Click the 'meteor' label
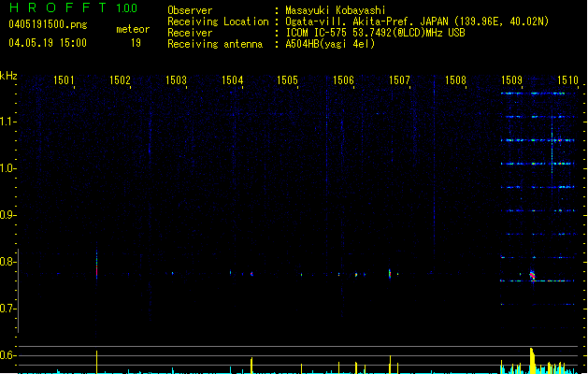Image resolution: width=588 pixels, height=374 pixels. point(133,29)
